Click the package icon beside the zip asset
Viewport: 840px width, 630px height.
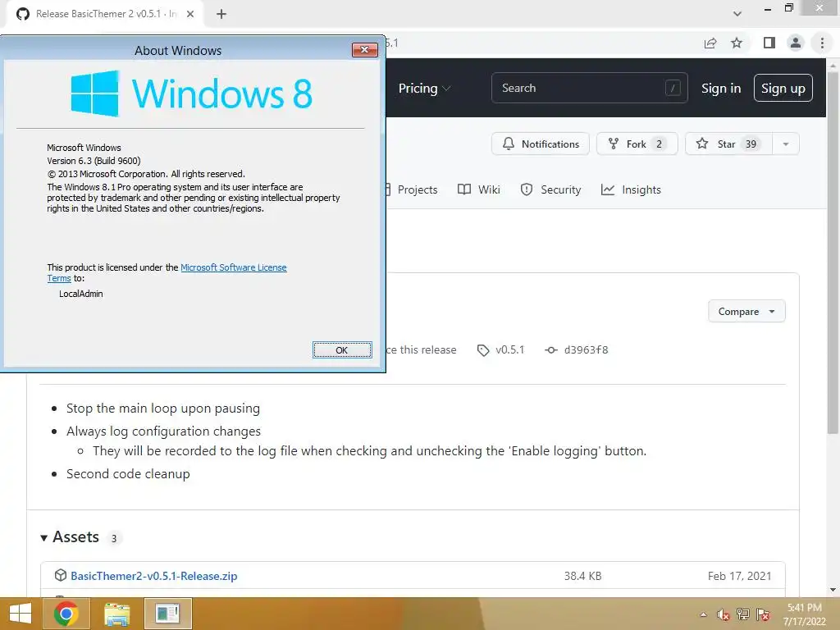click(60, 575)
